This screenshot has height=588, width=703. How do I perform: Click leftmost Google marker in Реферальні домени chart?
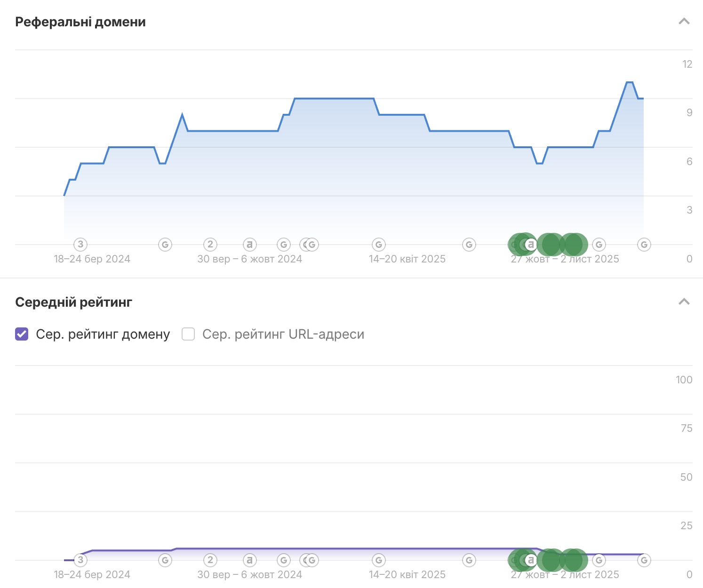pyautogui.click(x=165, y=244)
